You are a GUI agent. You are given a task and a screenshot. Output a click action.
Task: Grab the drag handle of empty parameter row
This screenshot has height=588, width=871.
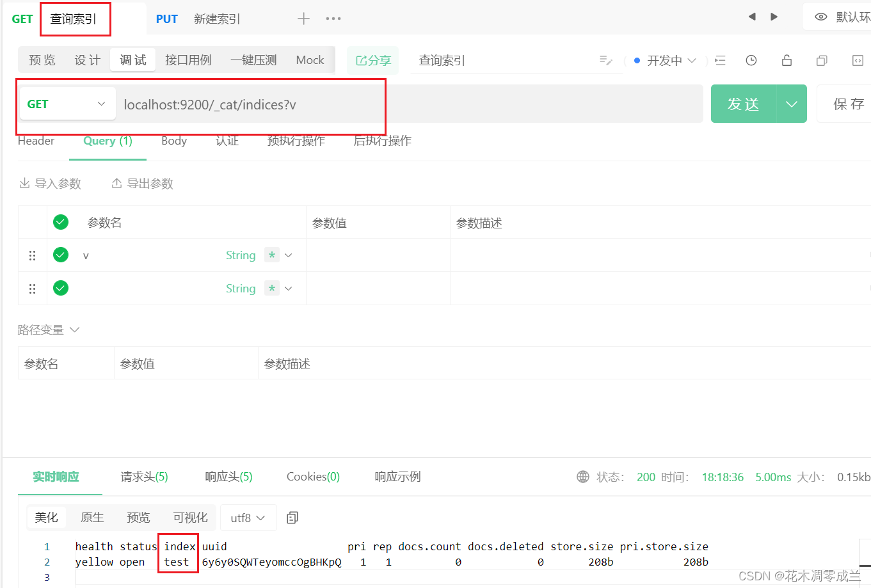pyautogui.click(x=32, y=289)
